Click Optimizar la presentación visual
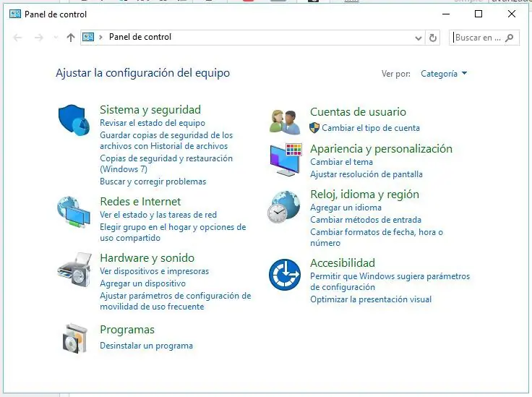532x397 pixels. 371,299
